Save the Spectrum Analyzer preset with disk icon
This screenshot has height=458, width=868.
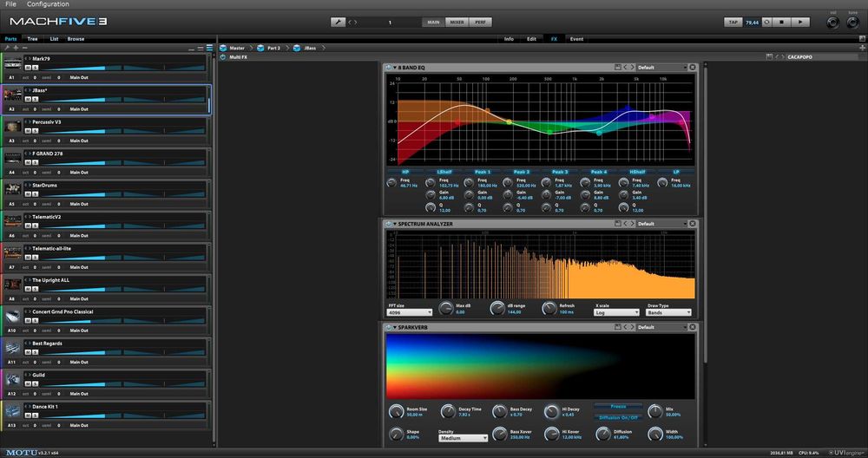(617, 224)
